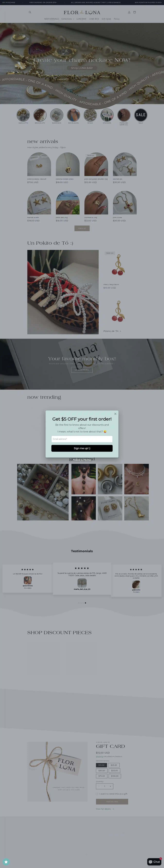Viewport: 164px width, 868px height.
Task: Click the Sign me up! button
Action: (82, 448)
